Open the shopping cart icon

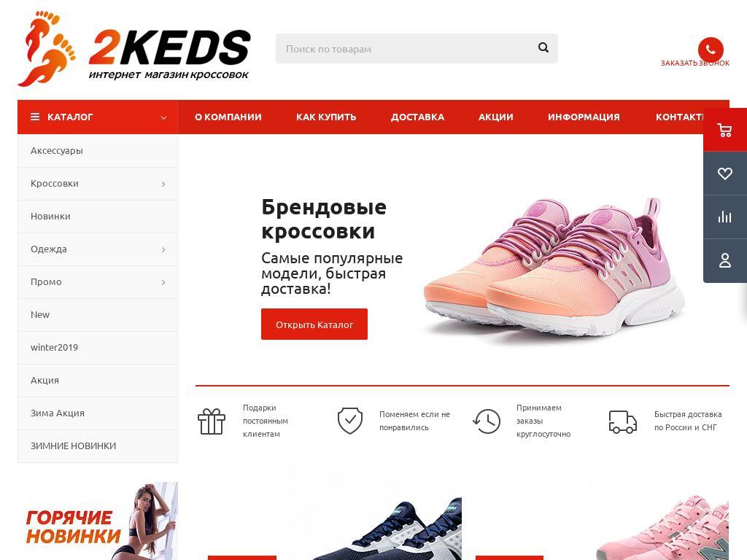[724, 130]
